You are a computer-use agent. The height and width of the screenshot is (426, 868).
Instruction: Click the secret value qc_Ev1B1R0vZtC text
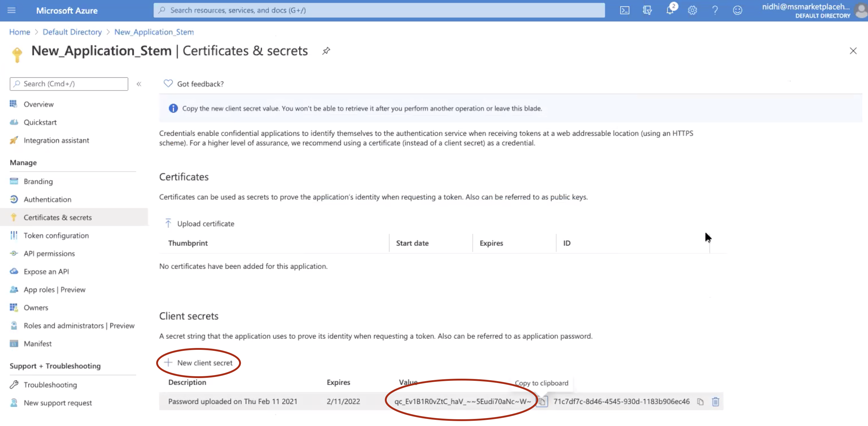coord(462,401)
